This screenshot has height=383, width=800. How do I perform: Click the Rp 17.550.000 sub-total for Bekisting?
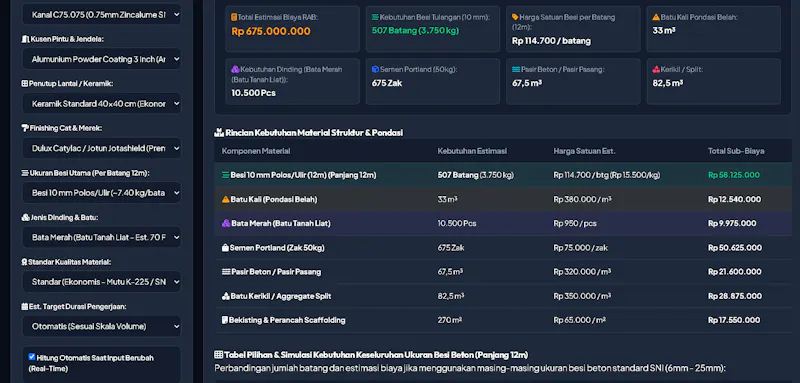click(734, 320)
